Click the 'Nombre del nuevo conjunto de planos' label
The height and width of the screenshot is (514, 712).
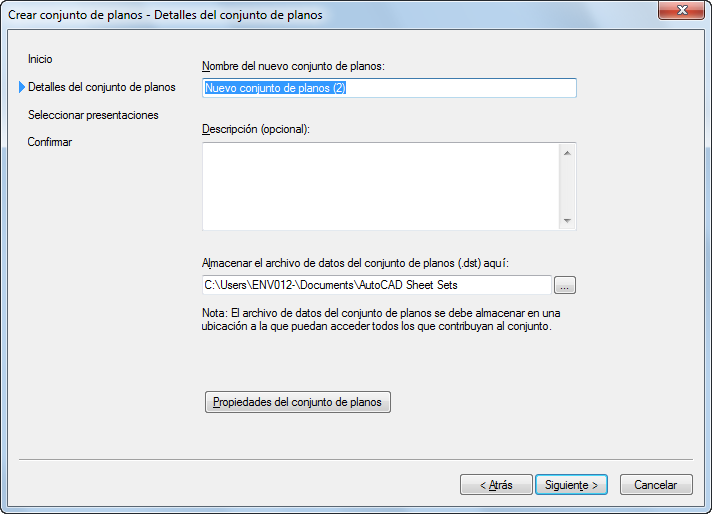[293, 65]
